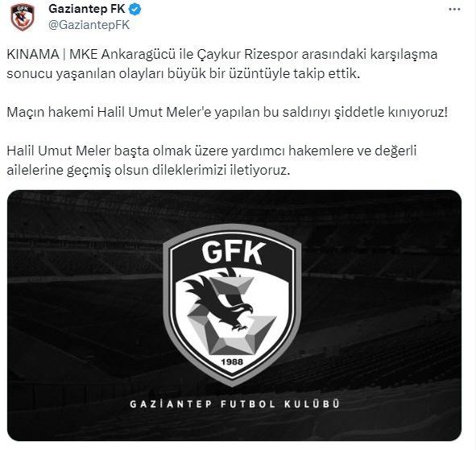Click the eagle emblem inside the crest
The width and height of the screenshot is (476, 450).
(218, 299)
